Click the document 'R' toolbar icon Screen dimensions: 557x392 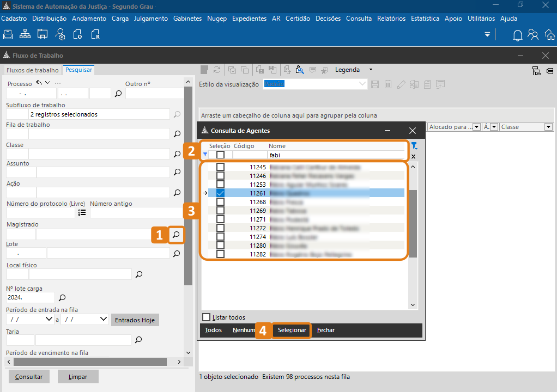click(x=95, y=34)
